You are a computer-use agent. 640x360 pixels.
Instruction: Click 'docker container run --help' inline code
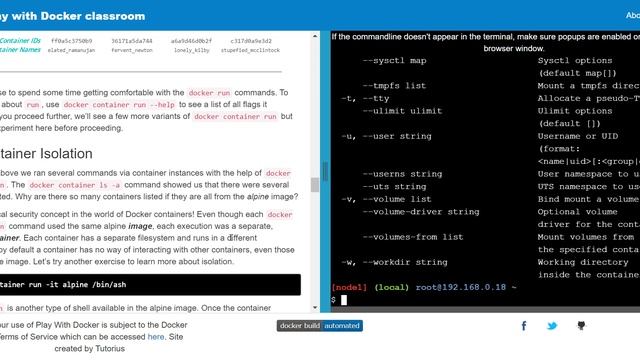point(119,104)
